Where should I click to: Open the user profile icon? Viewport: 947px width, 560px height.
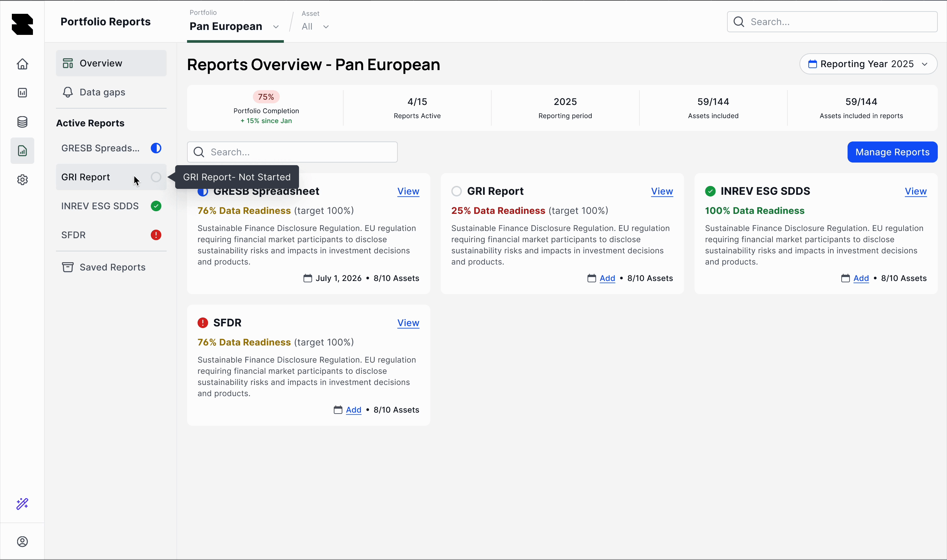tap(22, 542)
